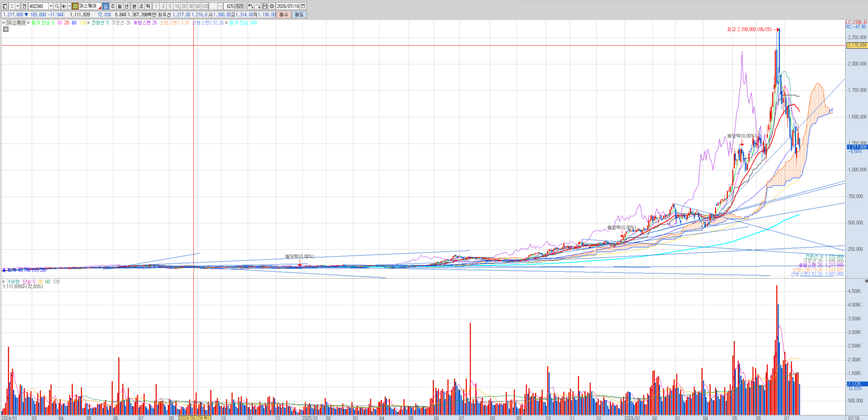Choose the 60 interval preset
This screenshot has width=868, height=420.
click(198, 6)
